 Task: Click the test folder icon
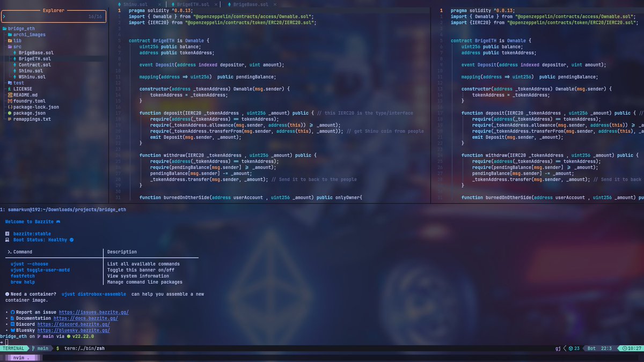click(10, 83)
